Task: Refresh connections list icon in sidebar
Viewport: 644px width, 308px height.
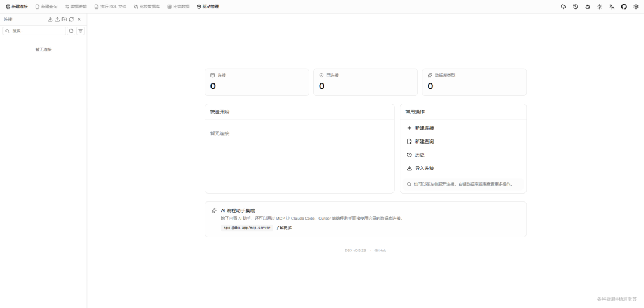Action: pyautogui.click(x=72, y=19)
